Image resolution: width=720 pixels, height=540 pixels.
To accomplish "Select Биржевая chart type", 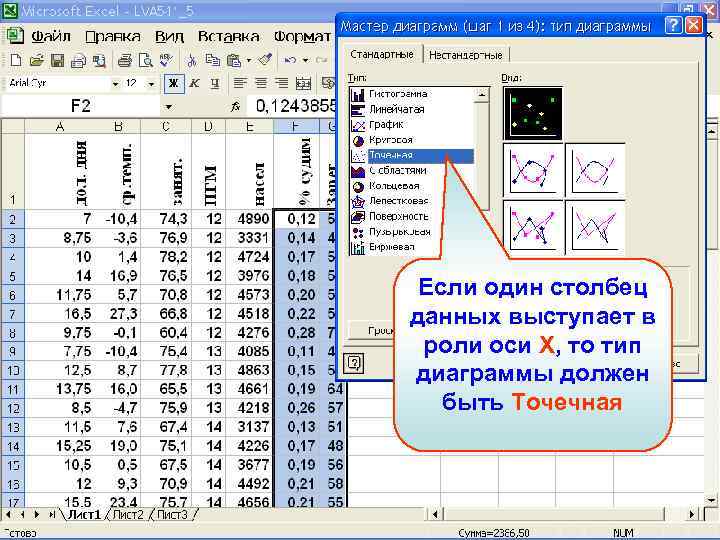I will click(x=412, y=247).
